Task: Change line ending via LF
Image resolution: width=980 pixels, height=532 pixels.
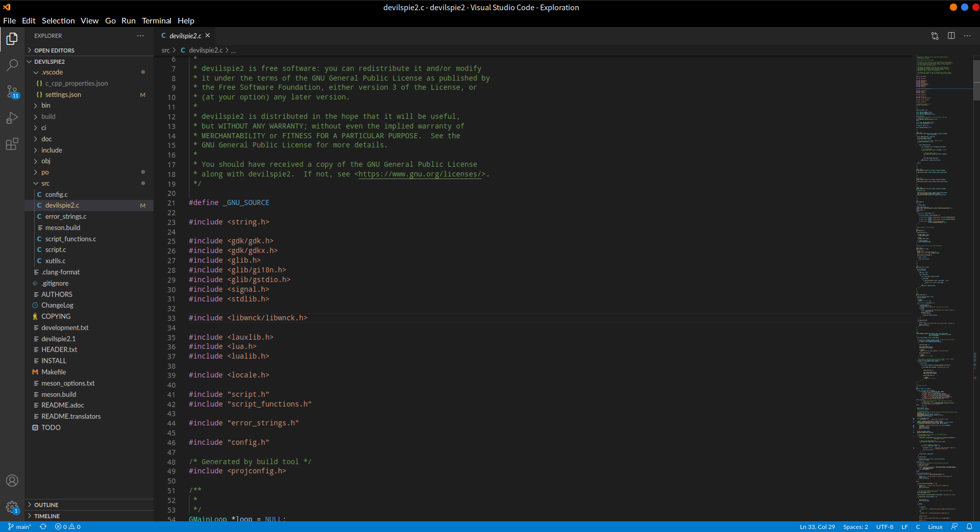Action: click(x=904, y=527)
